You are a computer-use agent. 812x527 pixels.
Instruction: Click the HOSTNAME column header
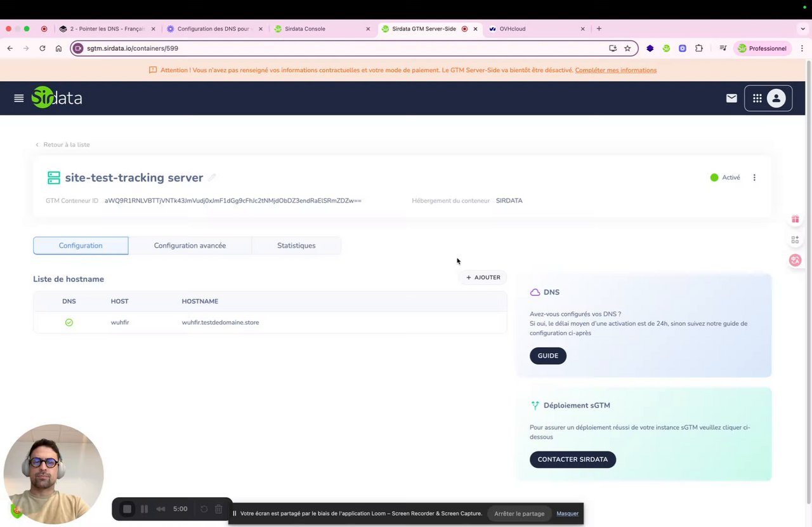click(x=200, y=302)
